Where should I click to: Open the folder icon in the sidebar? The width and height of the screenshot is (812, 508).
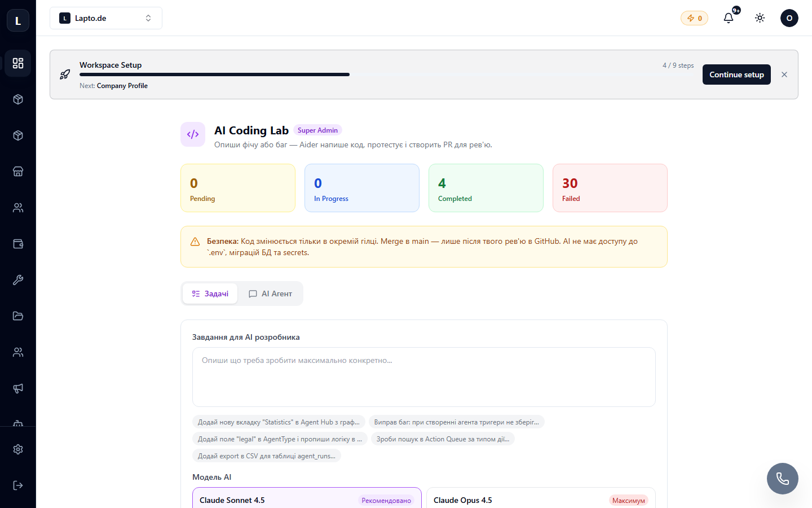(x=18, y=316)
